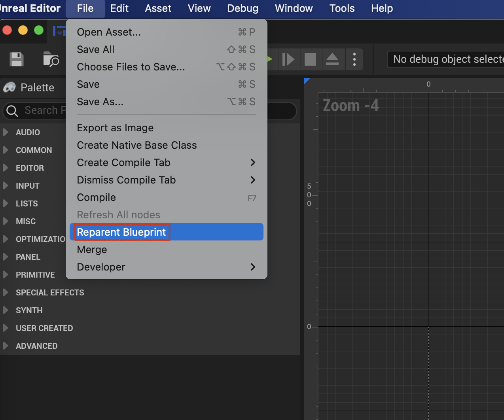Open Dismiss Compile Tab submenu
This screenshot has height=420, width=504.
tap(166, 180)
